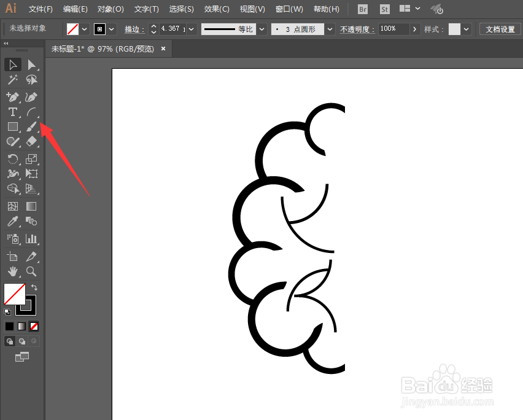The width and height of the screenshot is (523, 420).
Task: Click the 文档设置 button
Action: click(500, 28)
